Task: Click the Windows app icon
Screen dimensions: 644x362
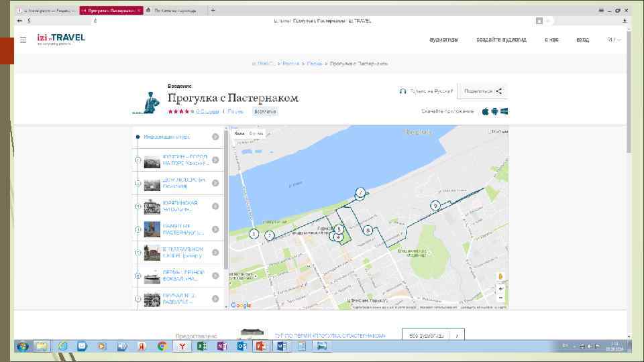Action: tap(504, 111)
